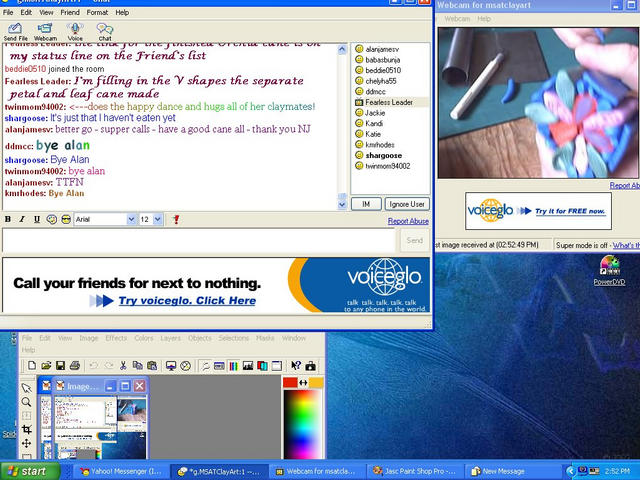Open Friend menu in chat window
The height and width of the screenshot is (480, 640).
coord(70,13)
